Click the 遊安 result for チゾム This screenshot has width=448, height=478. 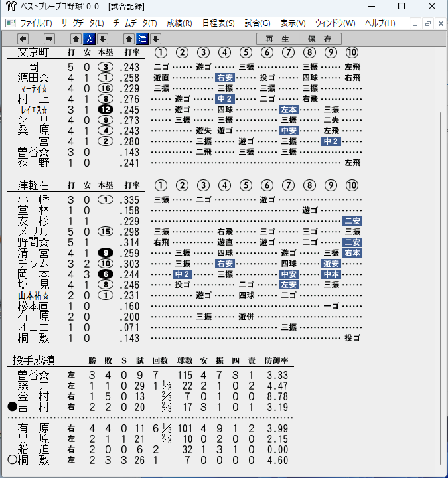tap(331, 264)
